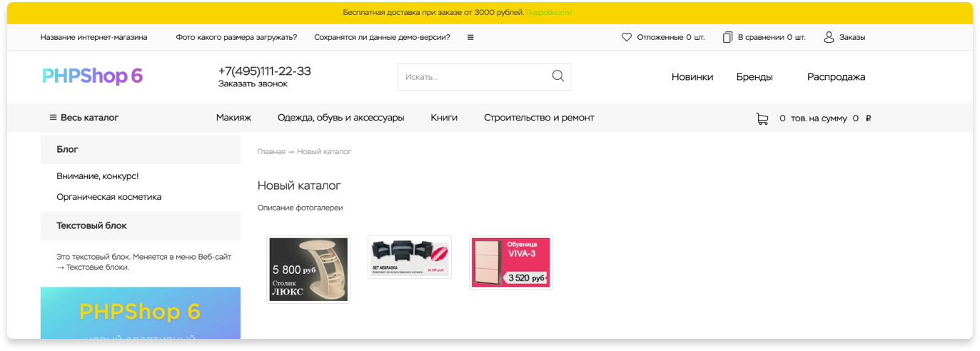Open В сравнении 0 шт. list
The height and width of the screenshot is (351, 980).
(764, 37)
